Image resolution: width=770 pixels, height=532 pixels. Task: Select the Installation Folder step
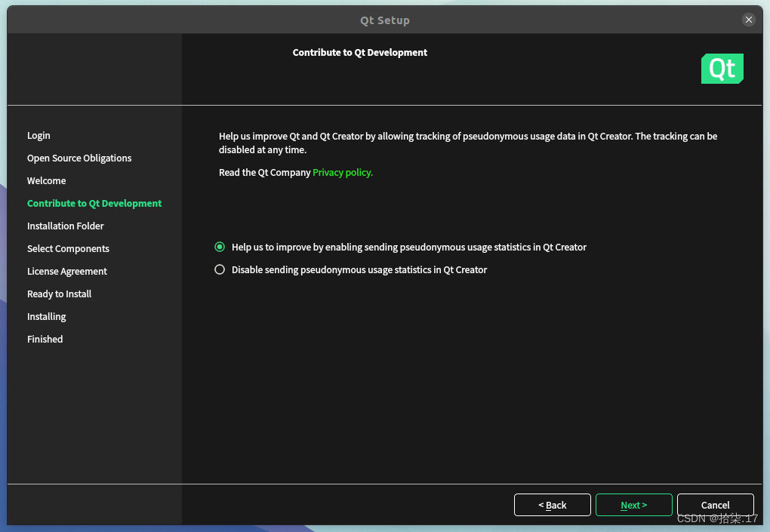click(x=66, y=226)
